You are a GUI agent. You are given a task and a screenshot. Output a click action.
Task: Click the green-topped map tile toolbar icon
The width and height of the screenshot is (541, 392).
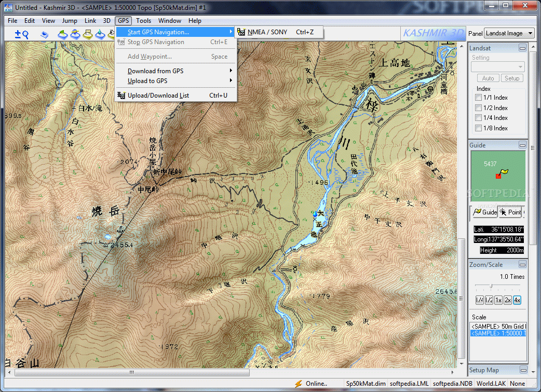62,34
